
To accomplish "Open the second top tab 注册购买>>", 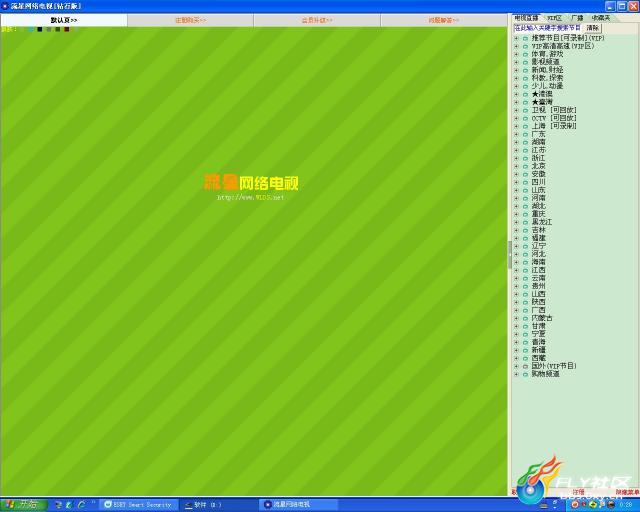I will coord(191,20).
